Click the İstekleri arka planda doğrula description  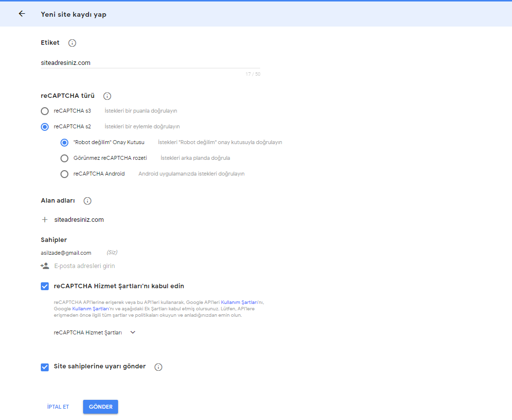tap(195, 158)
